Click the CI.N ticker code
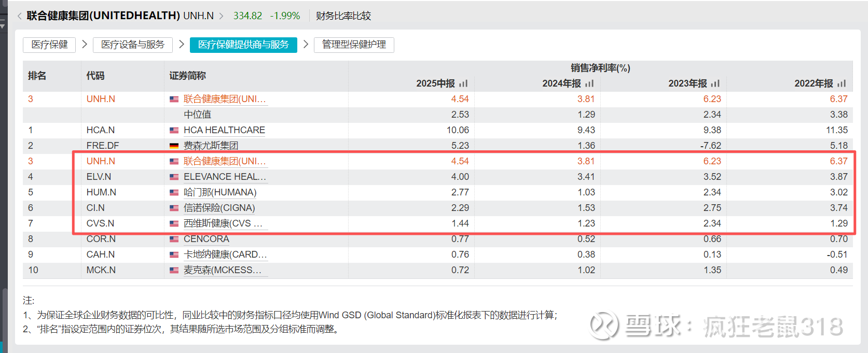Screen dimensions: 868x353 [95, 208]
